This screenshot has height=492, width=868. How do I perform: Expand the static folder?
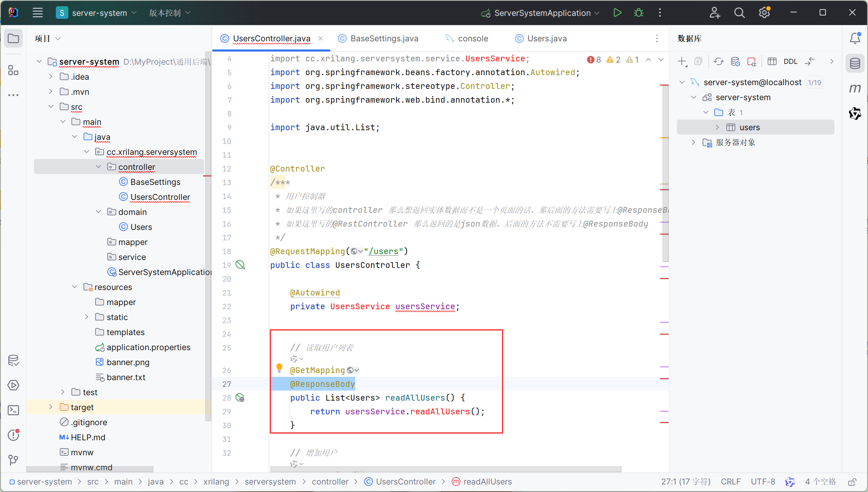click(x=86, y=317)
